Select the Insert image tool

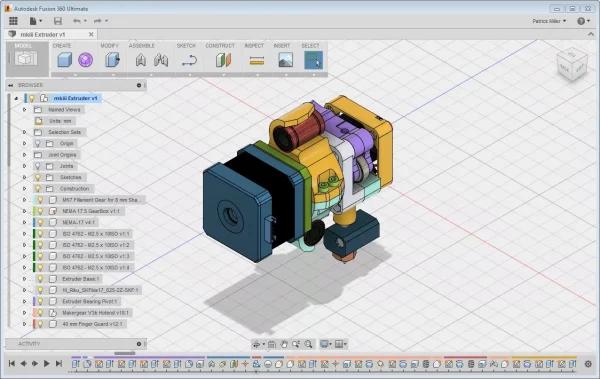[285, 60]
